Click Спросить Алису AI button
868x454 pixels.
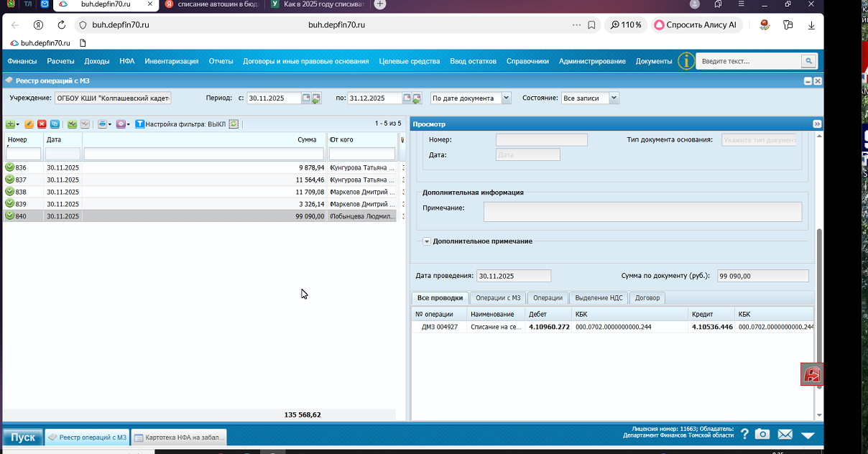(696, 24)
